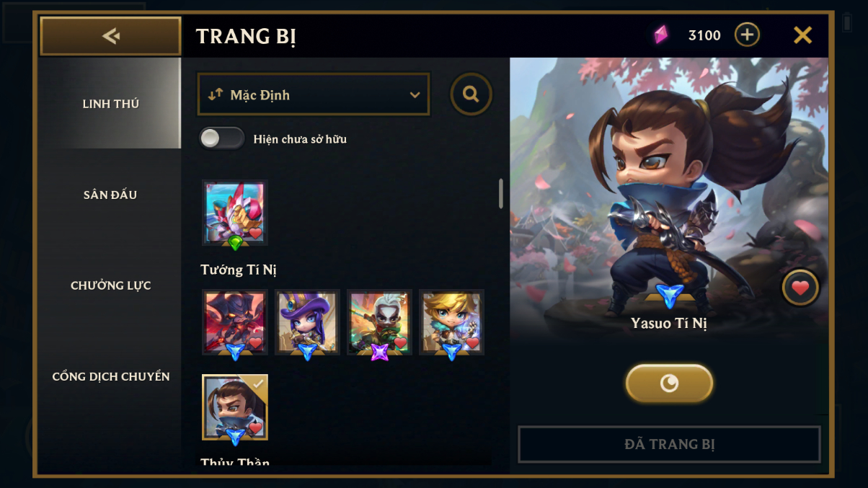Image resolution: width=868 pixels, height=488 pixels.
Task: Add more pink gems with plus icon
Action: click(747, 35)
